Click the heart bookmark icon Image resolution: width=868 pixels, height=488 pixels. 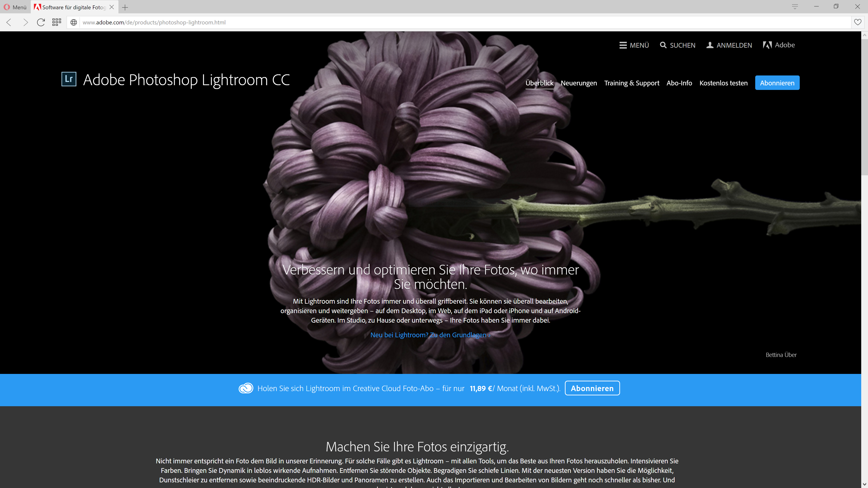pos(858,23)
